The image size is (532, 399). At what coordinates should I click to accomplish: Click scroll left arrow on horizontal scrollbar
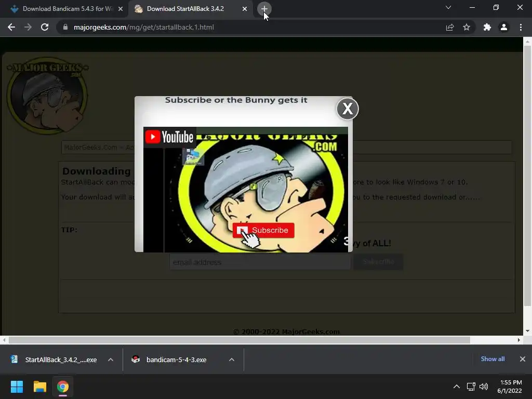[x=4, y=340]
